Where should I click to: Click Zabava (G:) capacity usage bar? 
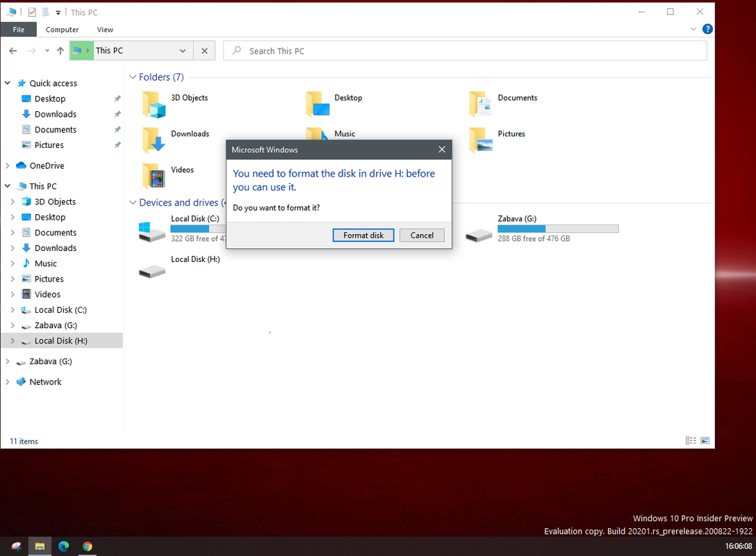(558, 229)
